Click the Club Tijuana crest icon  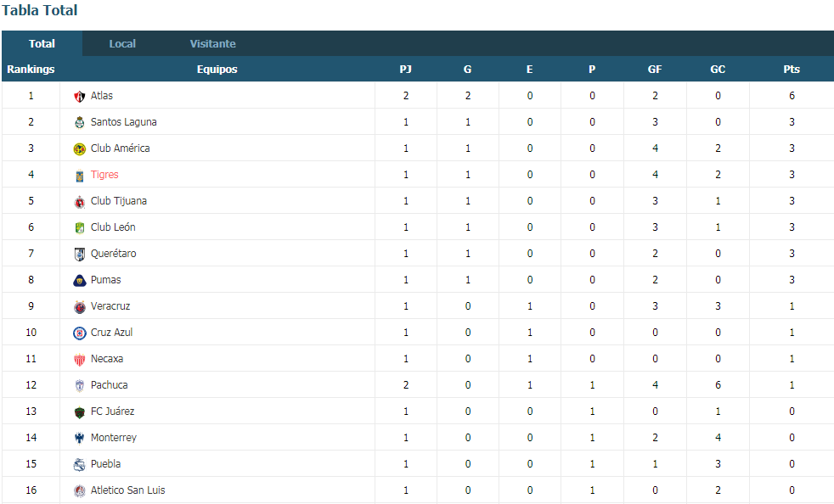[79, 201]
